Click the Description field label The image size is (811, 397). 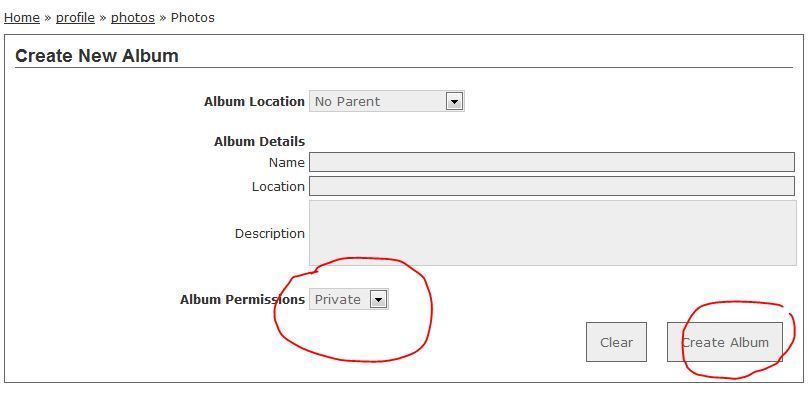[269, 234]
